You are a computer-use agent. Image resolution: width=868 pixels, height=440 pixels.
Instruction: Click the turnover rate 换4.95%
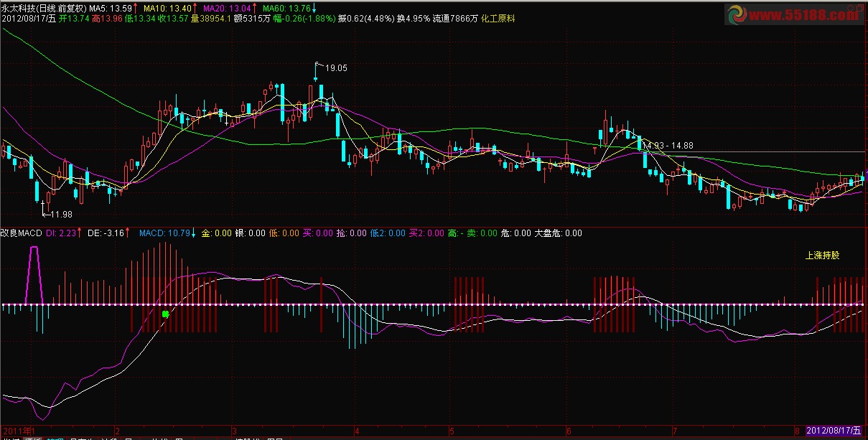pos(414,18)
